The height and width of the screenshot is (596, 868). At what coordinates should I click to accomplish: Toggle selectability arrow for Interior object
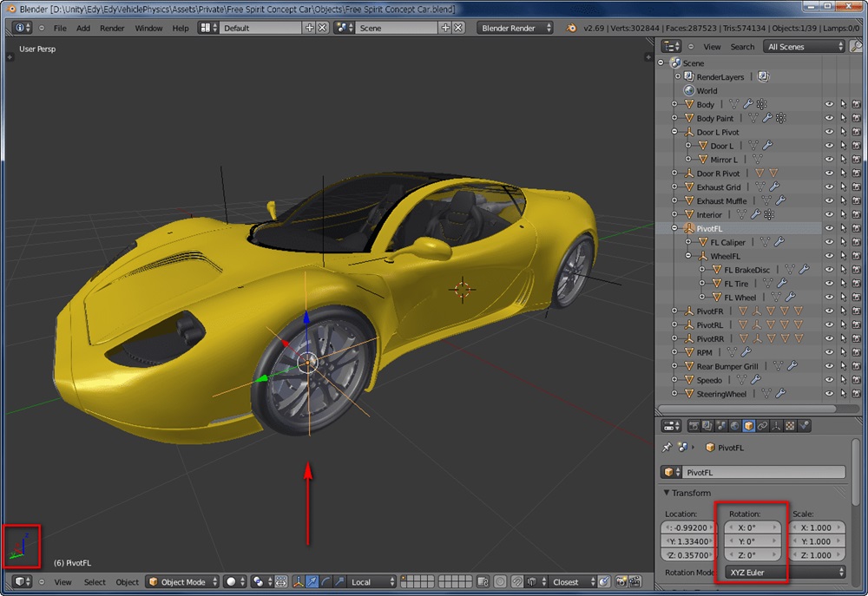point(843,214)
